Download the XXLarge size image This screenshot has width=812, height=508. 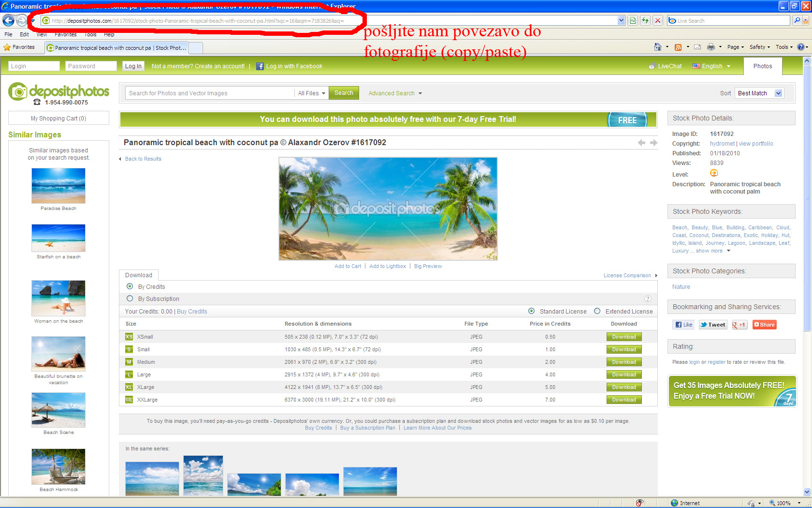coord(624,400)
